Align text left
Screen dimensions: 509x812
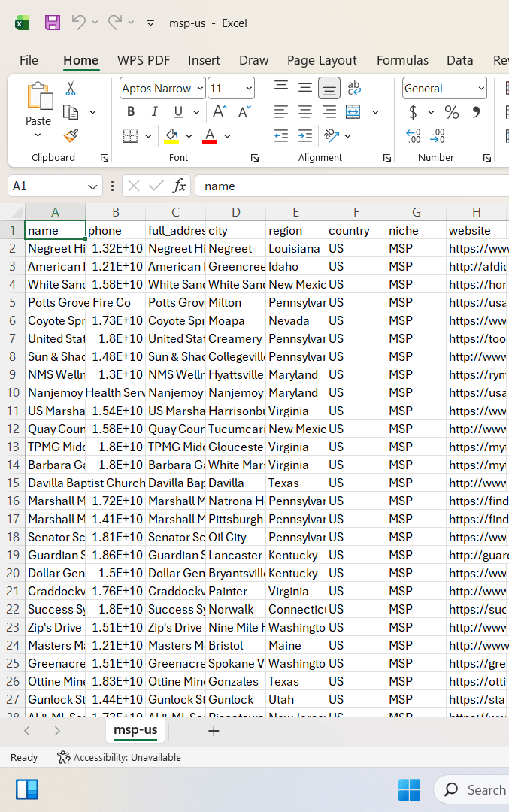pos(281,112)
